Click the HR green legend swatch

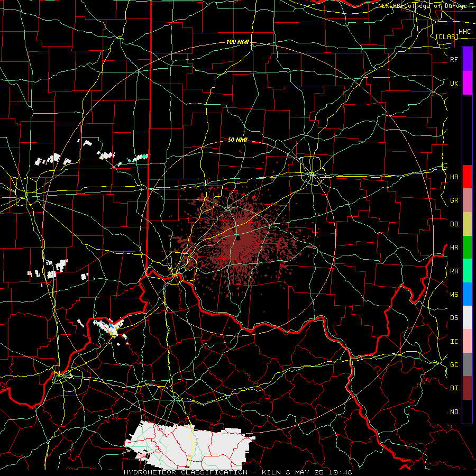[x=467, y=248]
